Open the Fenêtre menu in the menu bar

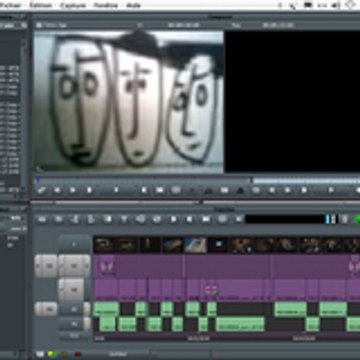tap(105, 5)
